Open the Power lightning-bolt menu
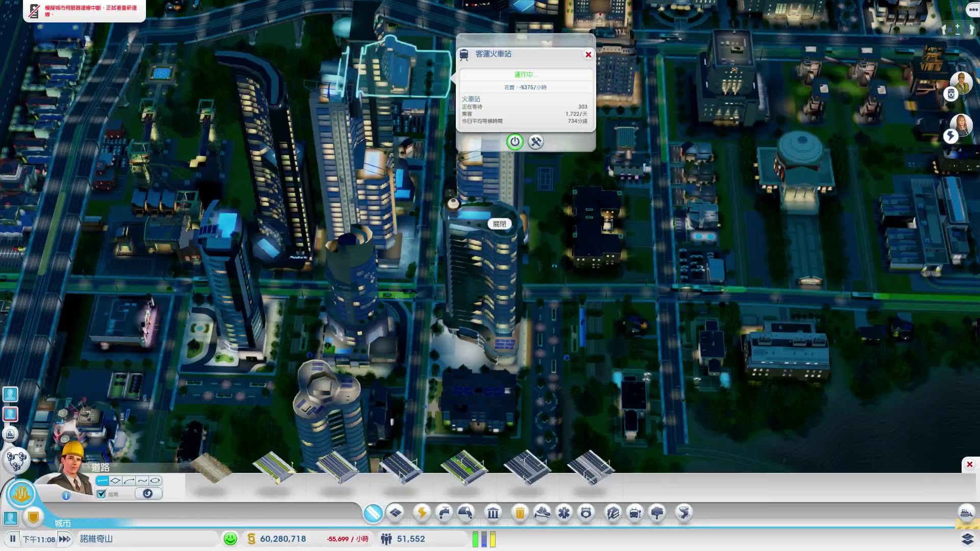 coord(422,513)
